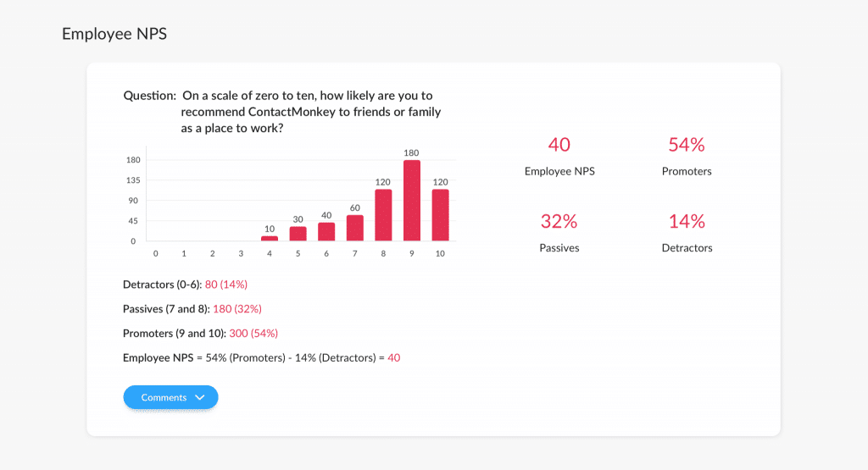
Task: Click the Detractors 80 (14%) value
Action: pyautogui.click(x=226, y=285)
